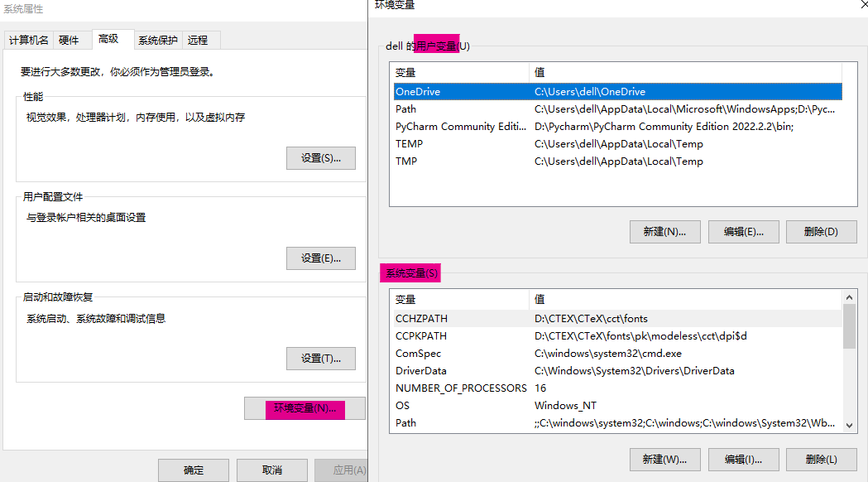Select the PyCharm Community Editi... variable row
This screenshot has width=868, height=482.
[x=618, y=127]
